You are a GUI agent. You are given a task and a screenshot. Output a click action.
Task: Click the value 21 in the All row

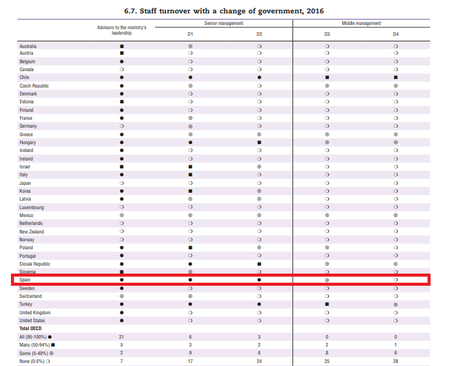(122, 337)
